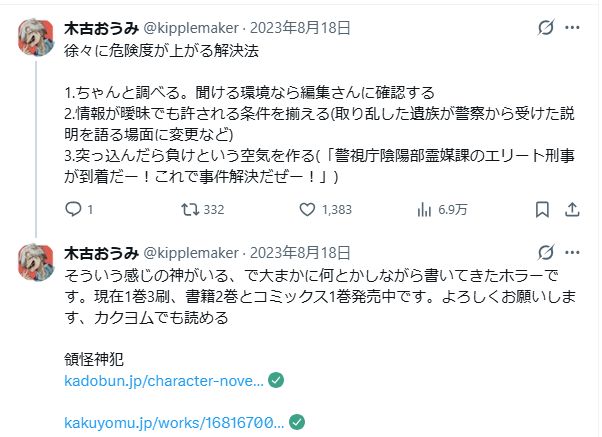Click Grok icon on second tweet
602x437 pixels.
coord(546,251)
